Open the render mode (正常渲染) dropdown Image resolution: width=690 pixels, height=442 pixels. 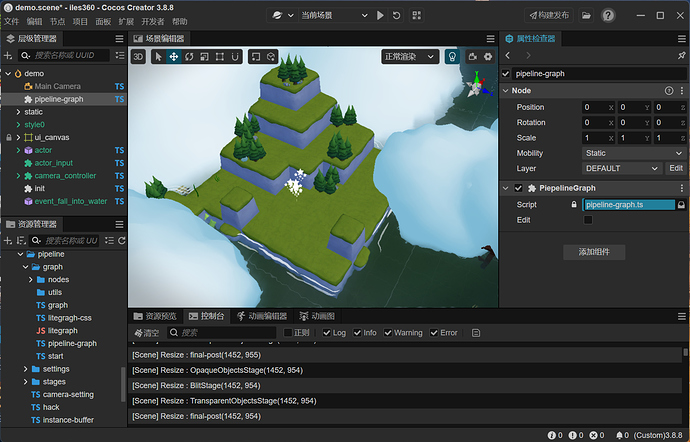[x=410, y=56]
